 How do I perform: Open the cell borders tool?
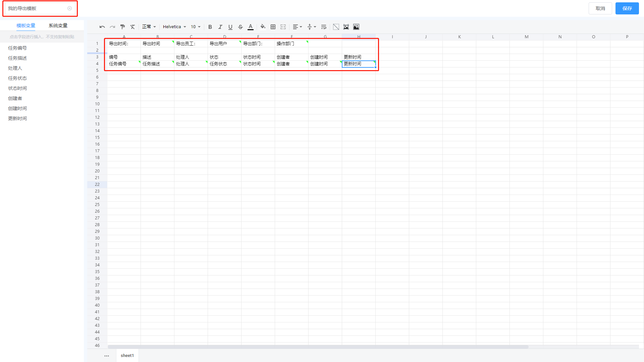coord(273,27)
